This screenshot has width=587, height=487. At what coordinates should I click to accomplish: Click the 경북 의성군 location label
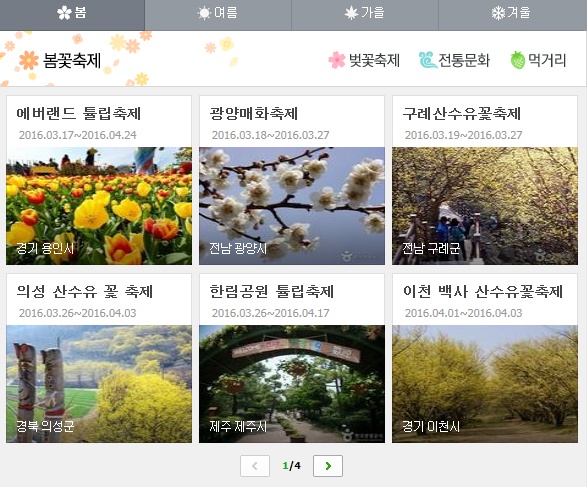[45, 426]
